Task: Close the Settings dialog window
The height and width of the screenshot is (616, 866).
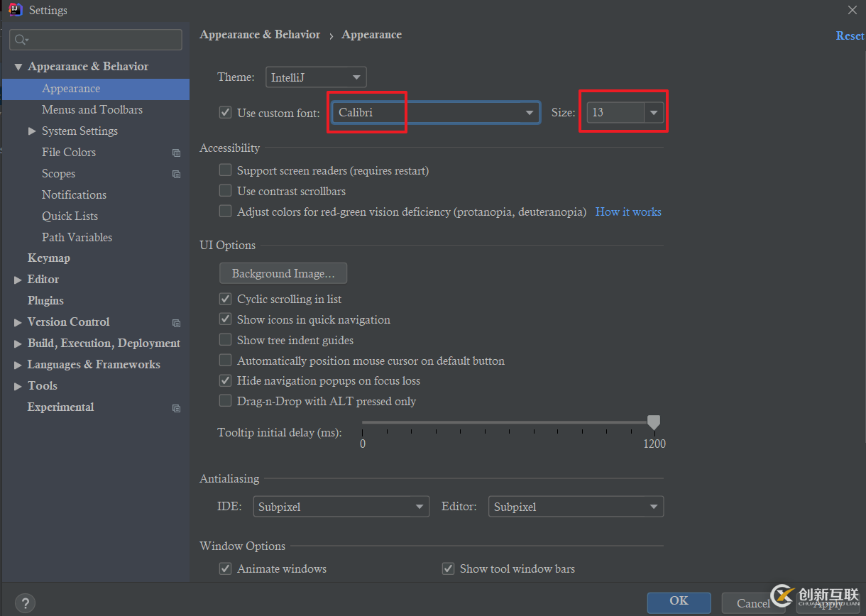Action: tap(853, 10)
